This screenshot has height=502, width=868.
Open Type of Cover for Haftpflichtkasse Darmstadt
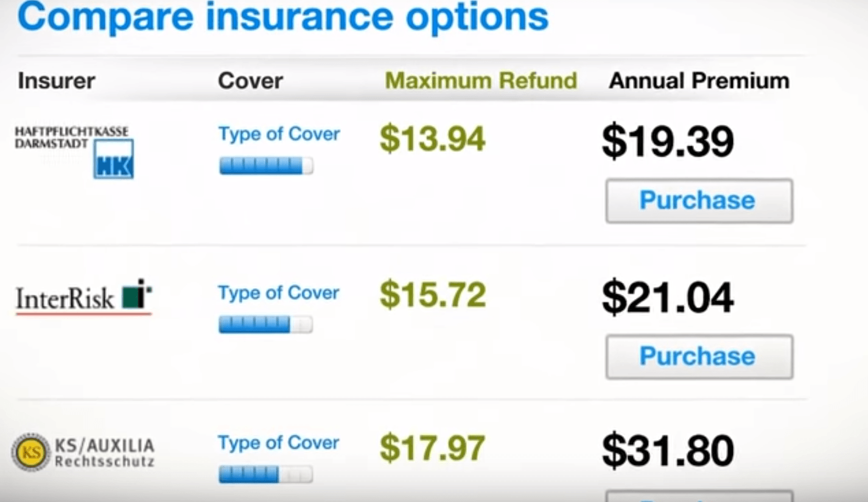(279, 134)
